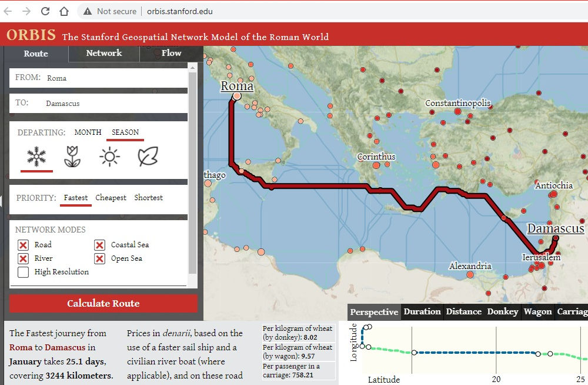Click the ORBIS logo title
588x385 pixels.
[31, 35]
